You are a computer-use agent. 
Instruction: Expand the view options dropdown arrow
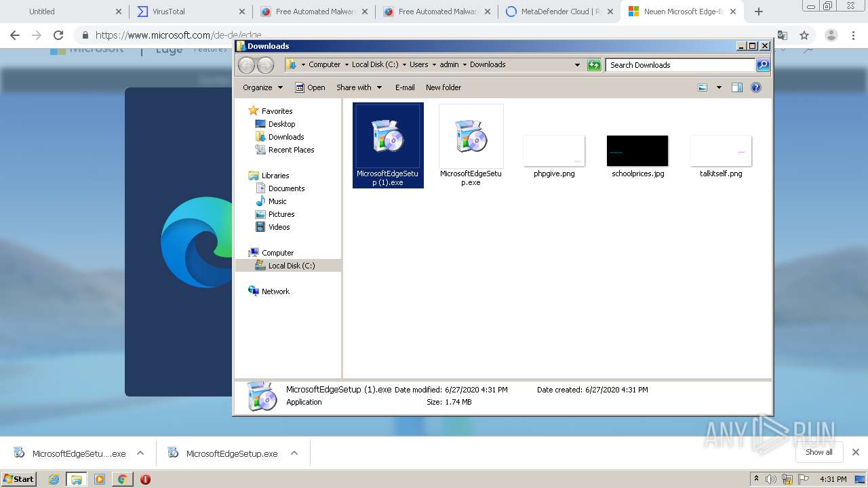pyautogui.click(x=719, y=87)
